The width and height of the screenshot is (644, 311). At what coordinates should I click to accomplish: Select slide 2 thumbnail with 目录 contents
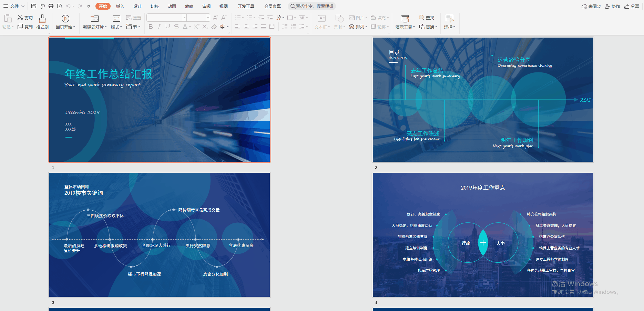483,100
